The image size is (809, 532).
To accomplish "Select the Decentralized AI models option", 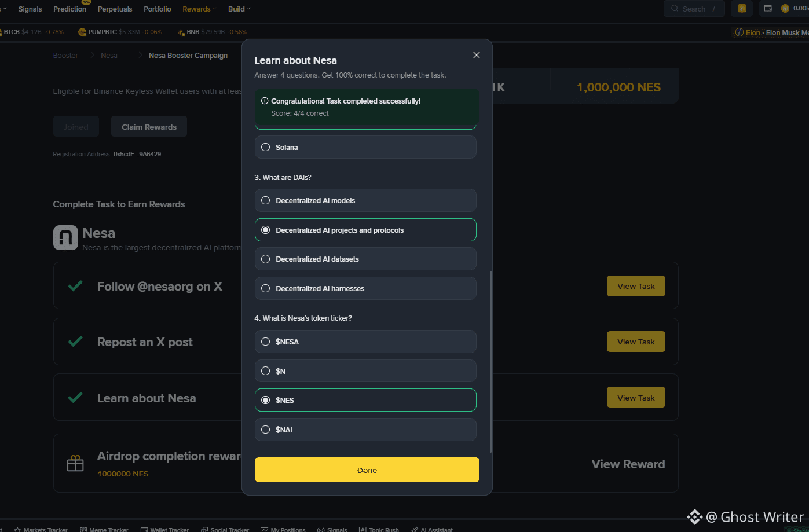I will [365, 200].
